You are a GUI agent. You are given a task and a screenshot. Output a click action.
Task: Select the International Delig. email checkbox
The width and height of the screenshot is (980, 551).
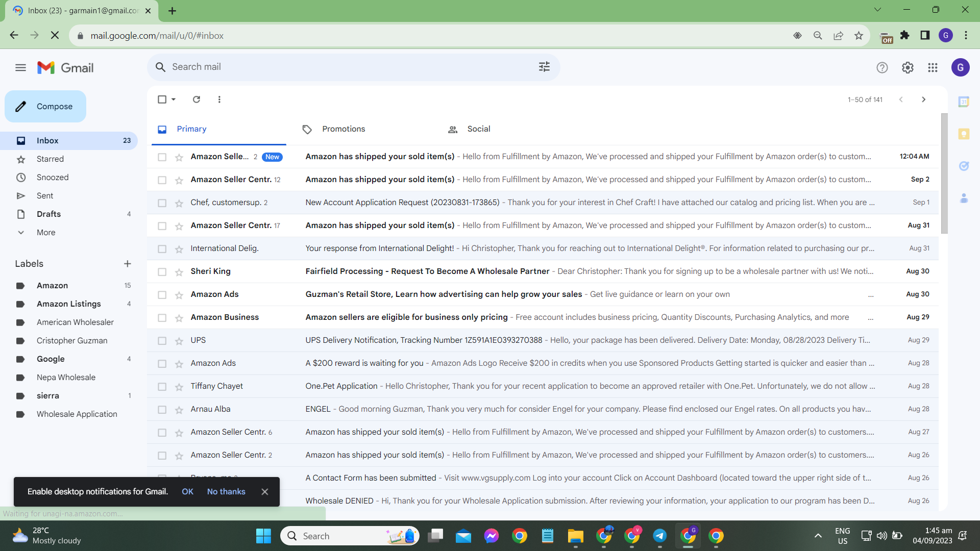pos(162,249)
